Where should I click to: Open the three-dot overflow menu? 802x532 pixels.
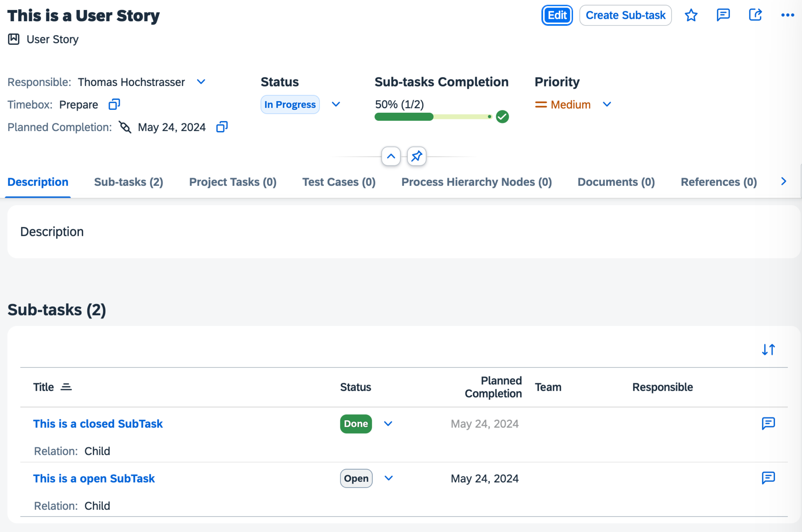click(x=787, y=15)
